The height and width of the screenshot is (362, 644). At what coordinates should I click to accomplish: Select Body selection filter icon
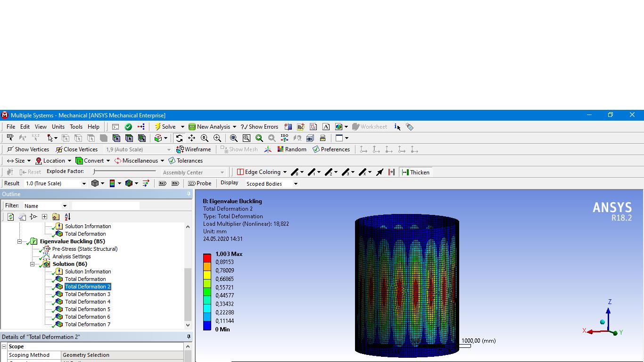[104, 138]
